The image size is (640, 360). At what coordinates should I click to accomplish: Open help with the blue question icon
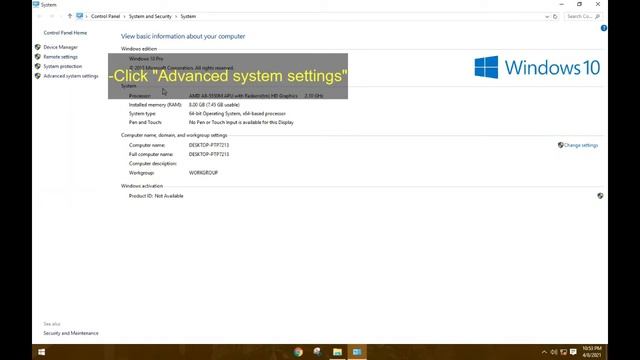[x=604, y=28]
